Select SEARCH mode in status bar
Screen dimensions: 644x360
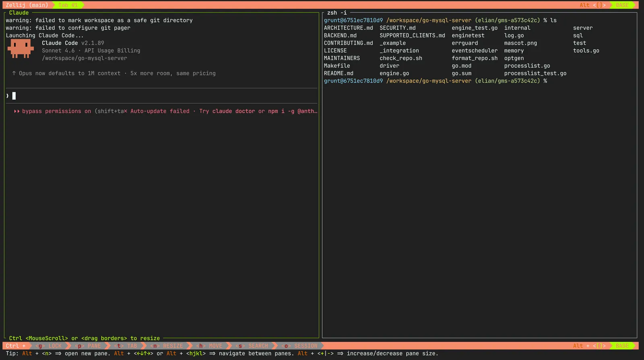[x=252, y=346]
